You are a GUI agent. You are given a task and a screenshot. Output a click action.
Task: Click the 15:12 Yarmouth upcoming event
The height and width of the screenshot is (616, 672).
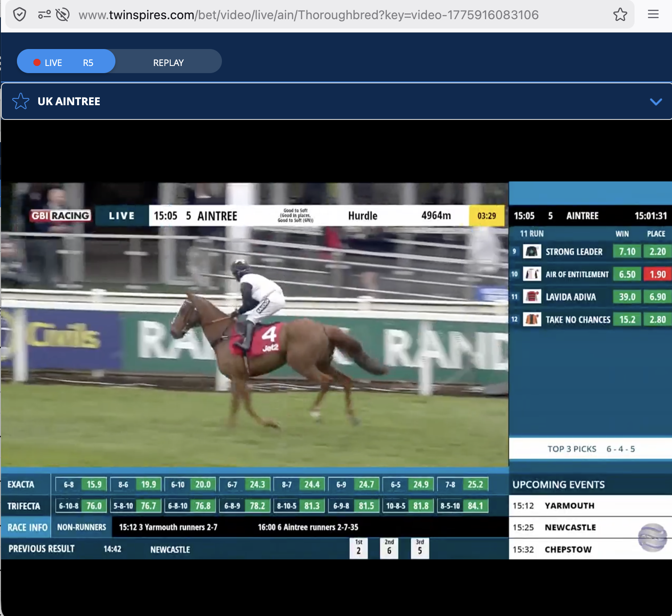(590, 506)
